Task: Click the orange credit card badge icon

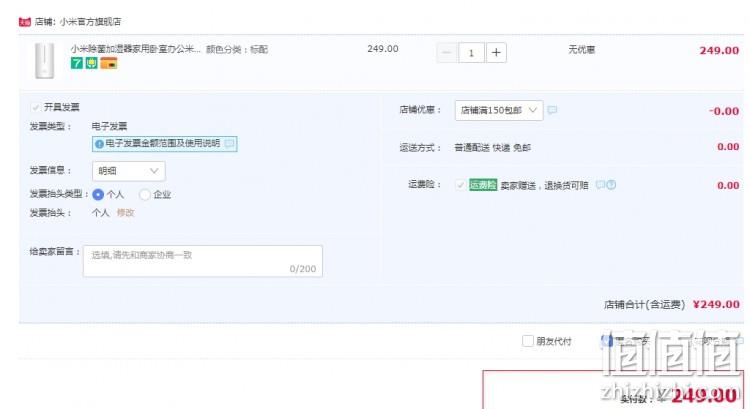Action: click(x=109, y=63)
